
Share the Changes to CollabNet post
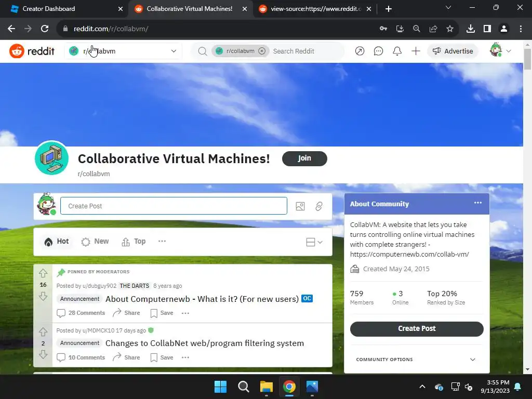[126, 357]
